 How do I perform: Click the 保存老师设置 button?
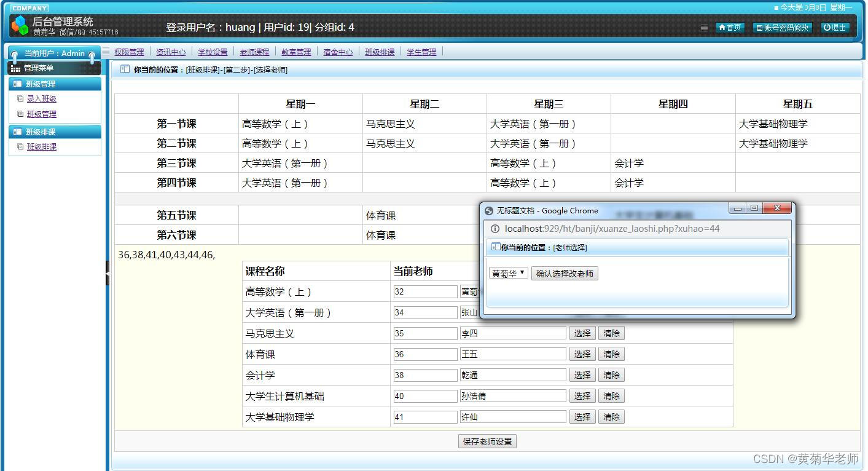(487, 440)
